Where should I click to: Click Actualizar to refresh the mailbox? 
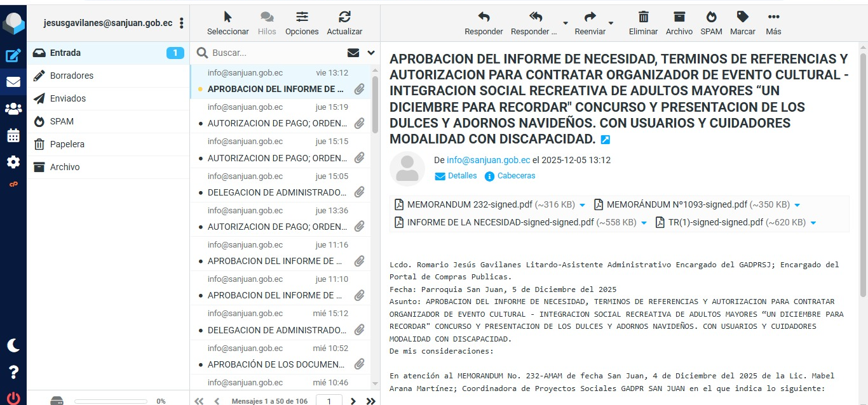click(344, 22)
